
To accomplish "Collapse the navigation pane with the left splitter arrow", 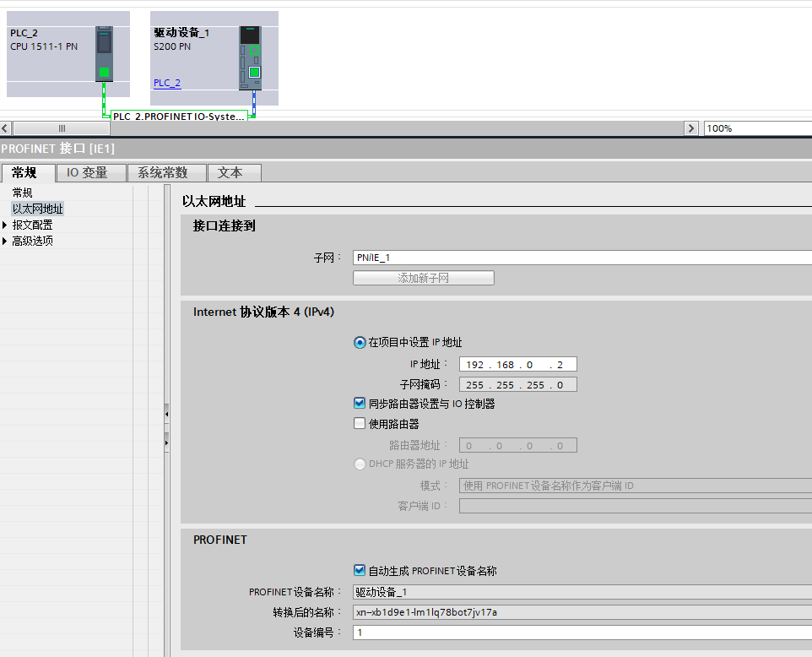I will tap(167, 414).
